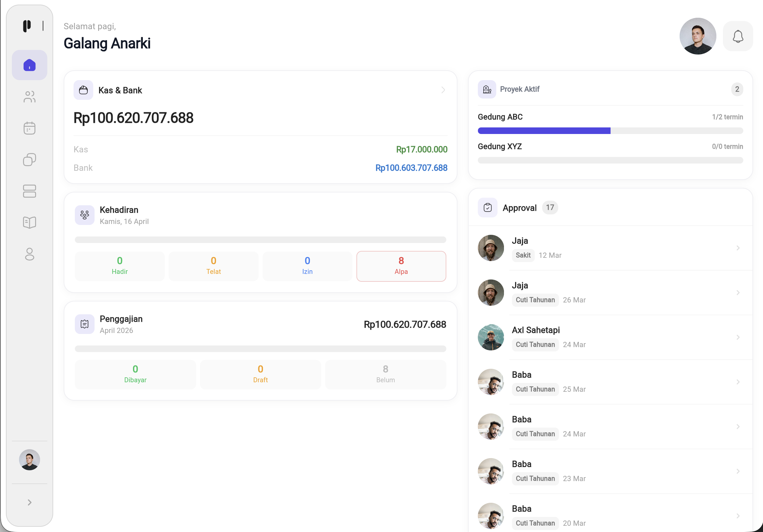Select the Alpa attendance card

coord(401,266)
